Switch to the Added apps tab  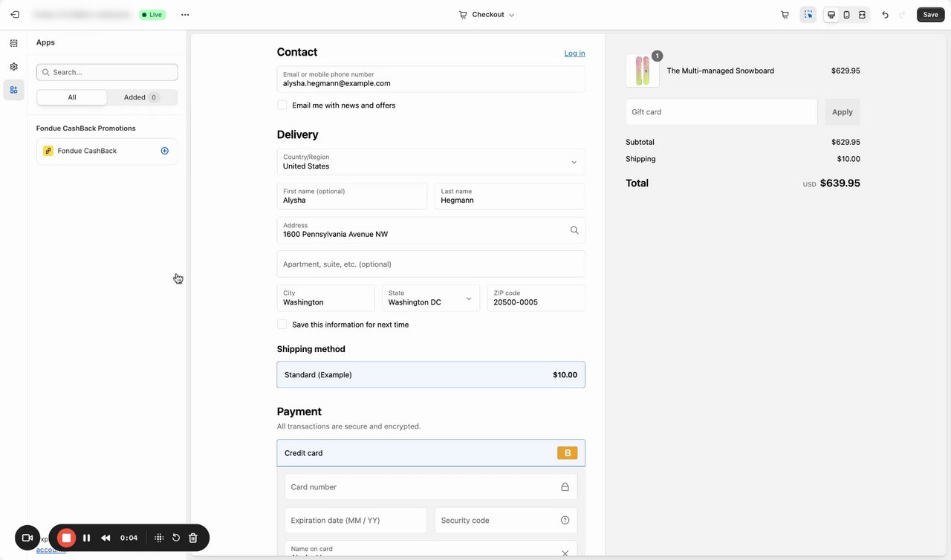pos(141,97)
